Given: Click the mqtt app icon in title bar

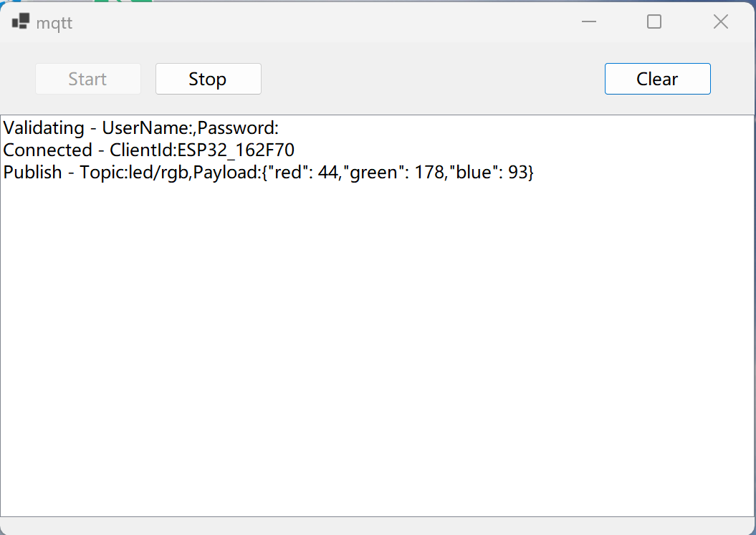Looking at the screenshot, I should click(21, 21).
